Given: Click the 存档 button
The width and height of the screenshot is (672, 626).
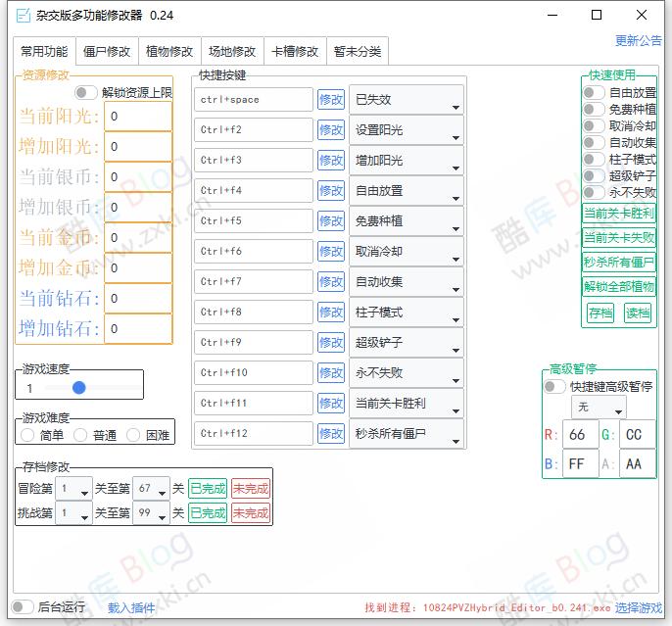Looking at the screenshot, I should [600, 313].
